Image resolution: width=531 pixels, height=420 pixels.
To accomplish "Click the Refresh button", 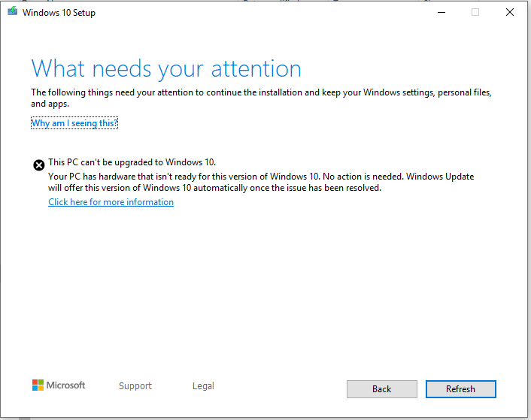I will (x=460, y=389).
